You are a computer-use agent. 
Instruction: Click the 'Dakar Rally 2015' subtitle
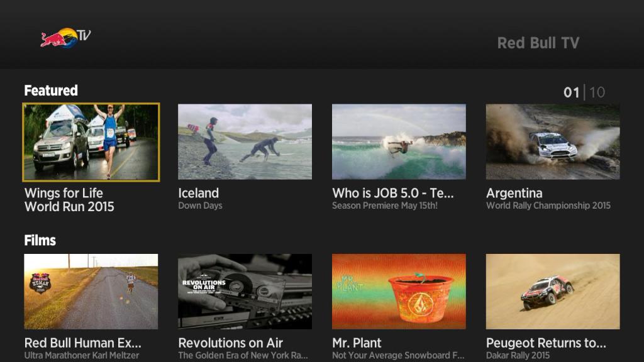pyautogui.click(x=518, y=356)
